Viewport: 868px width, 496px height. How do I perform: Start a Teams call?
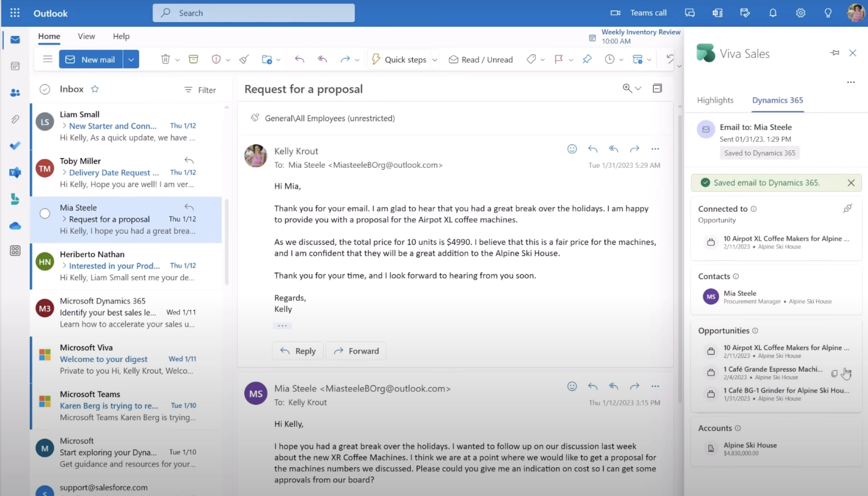pos(639,13)
